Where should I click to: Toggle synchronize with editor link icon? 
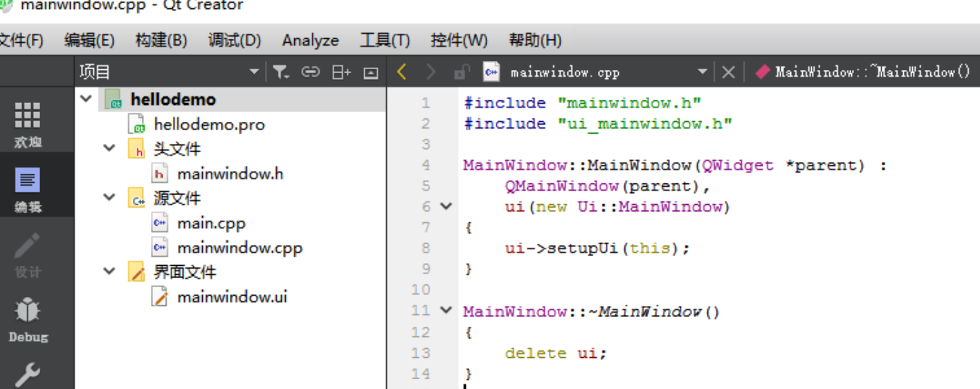(x=311, y=72)
